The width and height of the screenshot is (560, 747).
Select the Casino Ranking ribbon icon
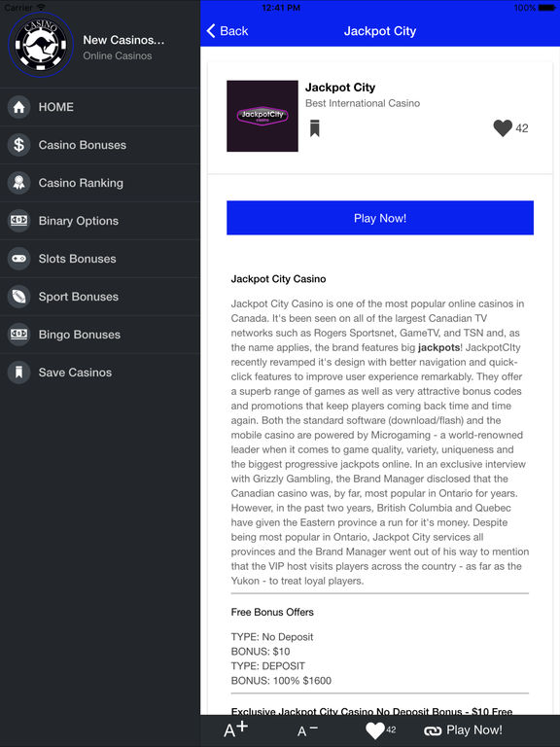pos(19,183)
